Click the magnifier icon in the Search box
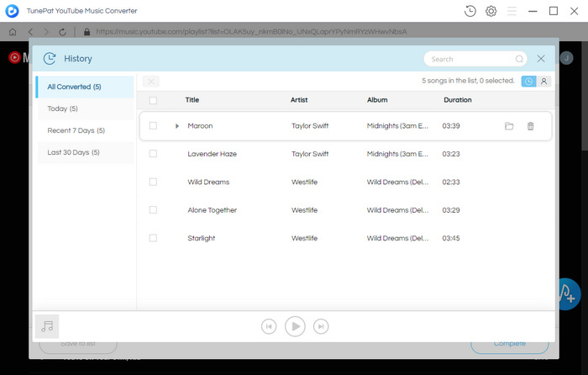588x375 pixels. pos(519,59)
